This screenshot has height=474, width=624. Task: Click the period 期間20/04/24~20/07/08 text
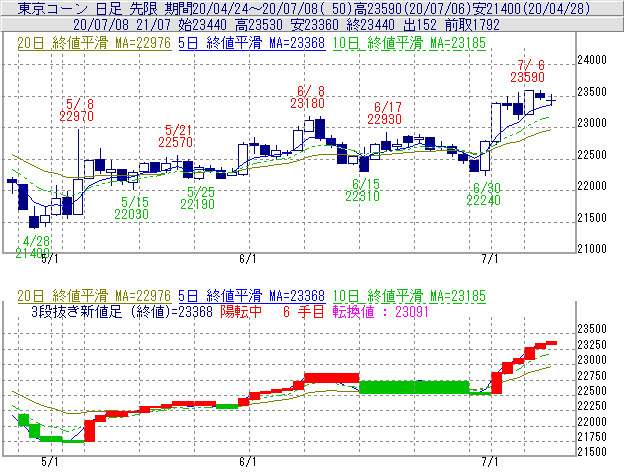pyautogui.click(x=259, y=8)
